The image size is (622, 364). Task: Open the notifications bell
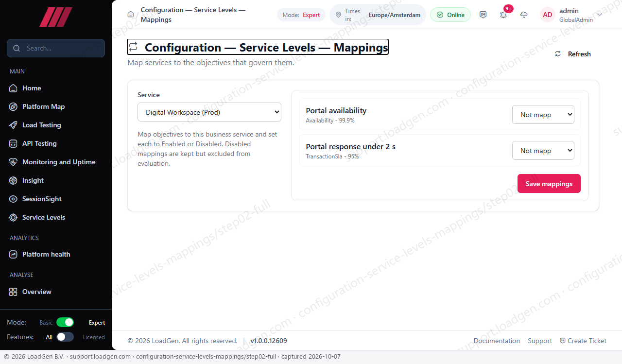(503, 15)
